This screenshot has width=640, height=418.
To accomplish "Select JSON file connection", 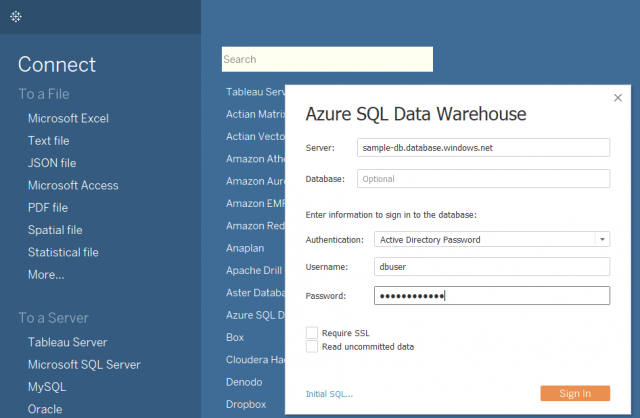I will click(52, 163).
